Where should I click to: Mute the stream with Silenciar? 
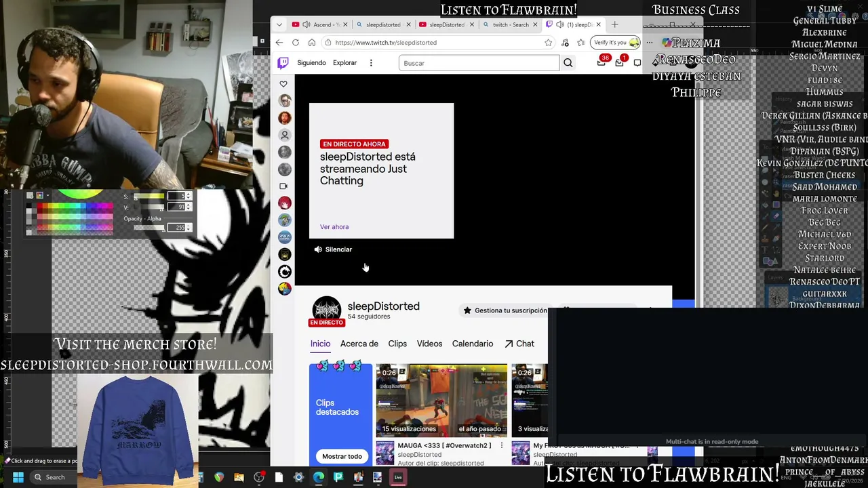coord(333,249)
